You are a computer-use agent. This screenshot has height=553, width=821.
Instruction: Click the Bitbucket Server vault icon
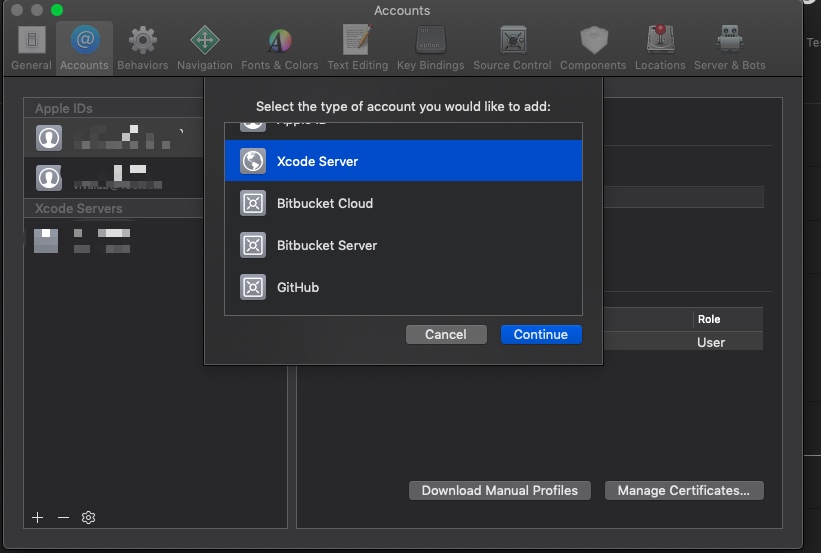tap(253, 245)
